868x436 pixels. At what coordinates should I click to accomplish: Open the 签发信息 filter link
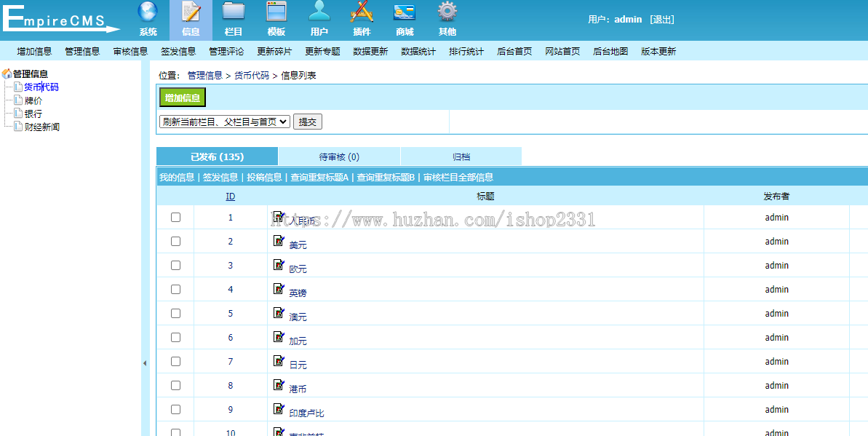pyautogui.click(x=220, y=178)
